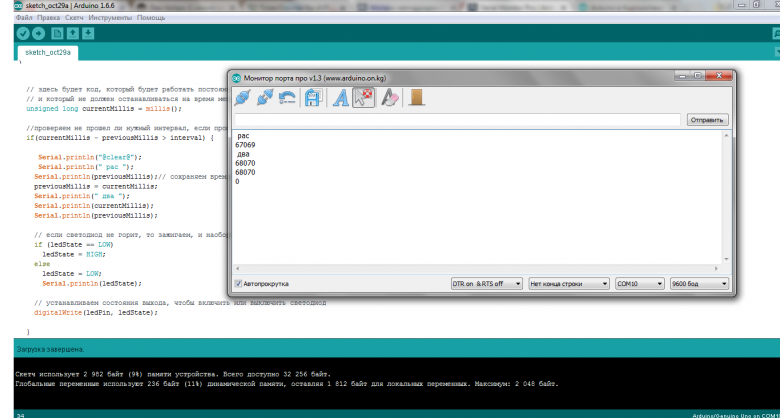This screenshot has height=418, width=780.
Task: Open the 9600 бод baud rate dropdown
Action: (696, 284)
